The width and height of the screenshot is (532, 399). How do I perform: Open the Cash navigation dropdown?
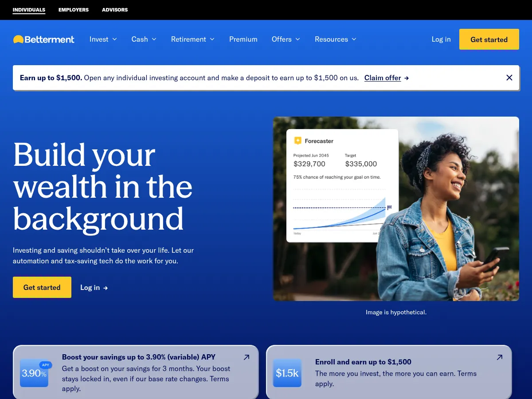pos(144,39)
